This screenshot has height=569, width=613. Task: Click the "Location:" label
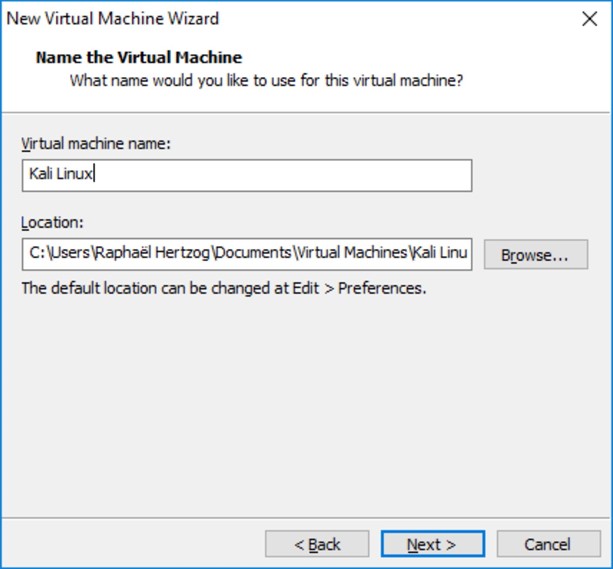pos(53,222)
